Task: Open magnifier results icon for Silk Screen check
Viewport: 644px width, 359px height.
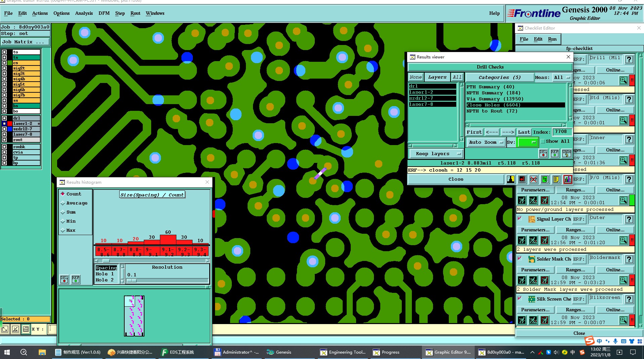Action: [x=624, y=320]
